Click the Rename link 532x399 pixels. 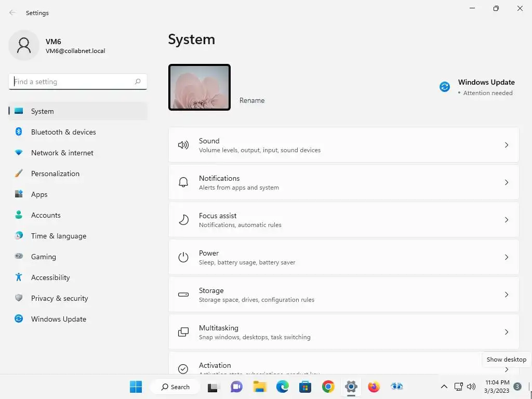[x=252, y=100]
